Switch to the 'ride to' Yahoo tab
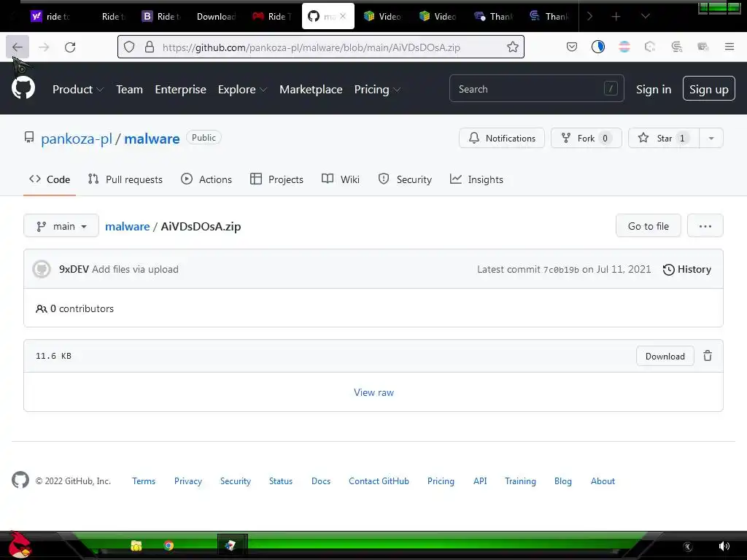This screenshot has height=560, width=747. tap(50, 17)
